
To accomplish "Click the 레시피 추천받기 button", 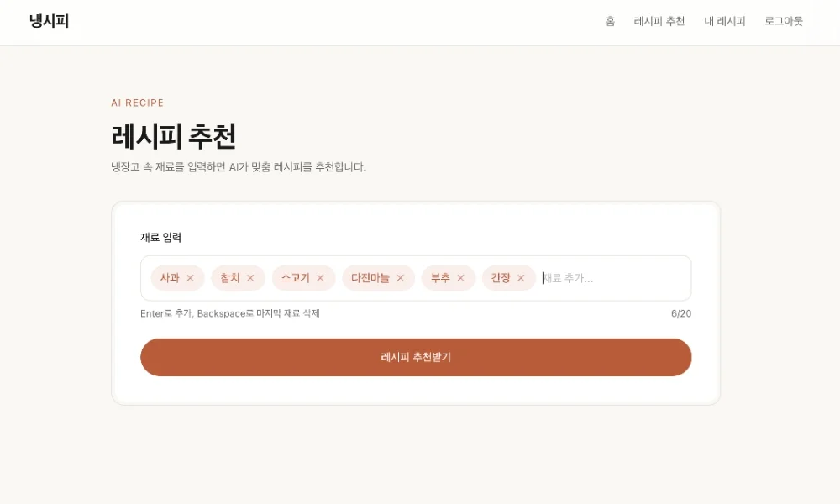I will coord(416,357).
